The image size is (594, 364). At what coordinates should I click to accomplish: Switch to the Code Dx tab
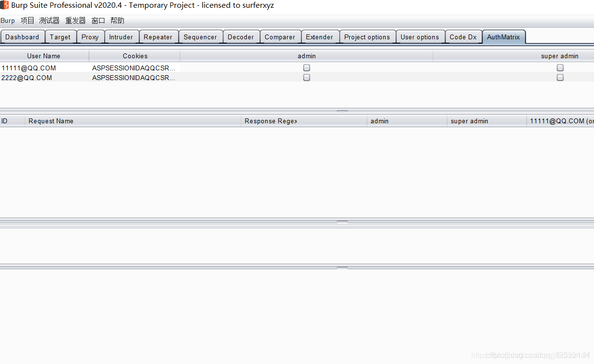click(x=463, y=37)
